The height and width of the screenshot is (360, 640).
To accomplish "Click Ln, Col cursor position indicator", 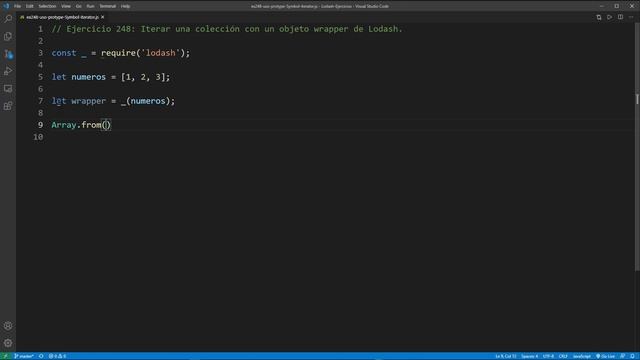I will point(506,356).
